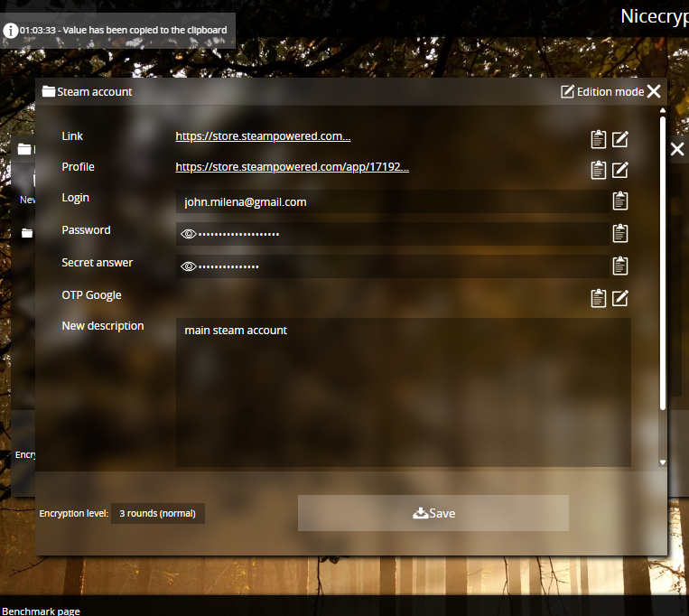
Task: Open the Profile steampowered app link
Action: point(292,167)
